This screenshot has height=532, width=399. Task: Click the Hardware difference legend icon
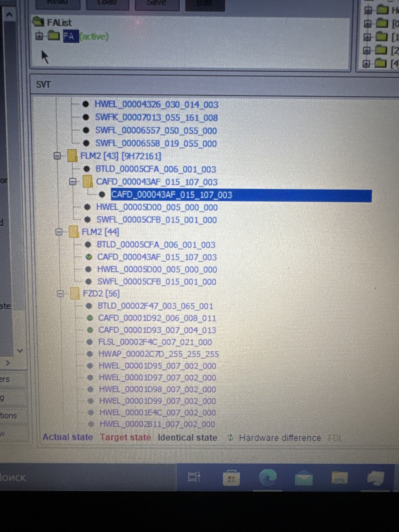pyautogui.click(x=230, y=438)
